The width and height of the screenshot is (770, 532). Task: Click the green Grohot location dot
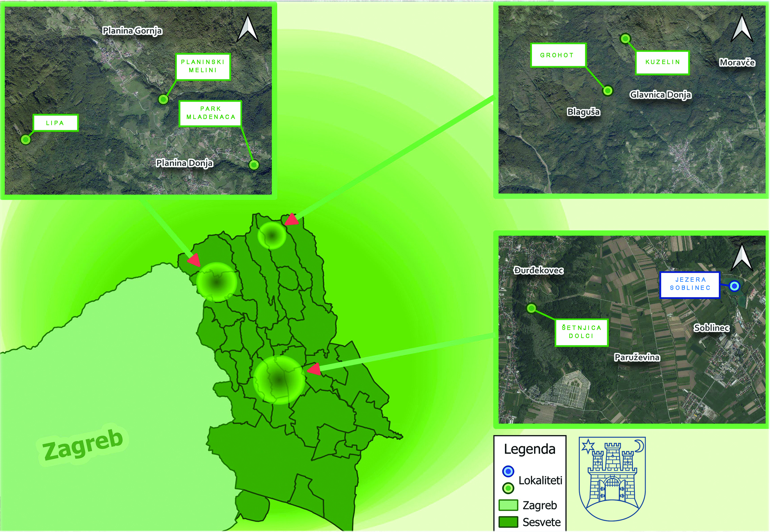[608, 91]
